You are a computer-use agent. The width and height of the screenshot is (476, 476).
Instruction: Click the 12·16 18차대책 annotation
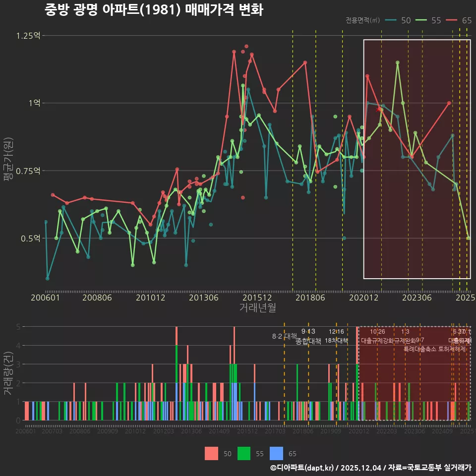coord(336,336)
